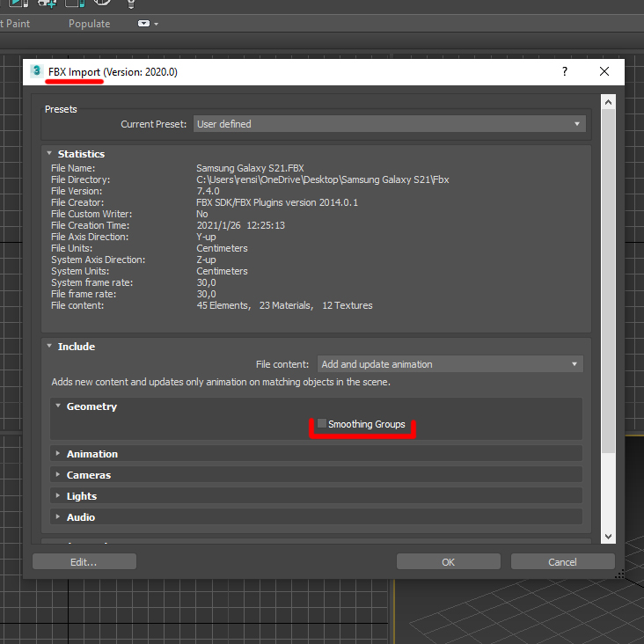Click the vertical scrollbar thumb
The image size is (644, 644).
point(608,282)
